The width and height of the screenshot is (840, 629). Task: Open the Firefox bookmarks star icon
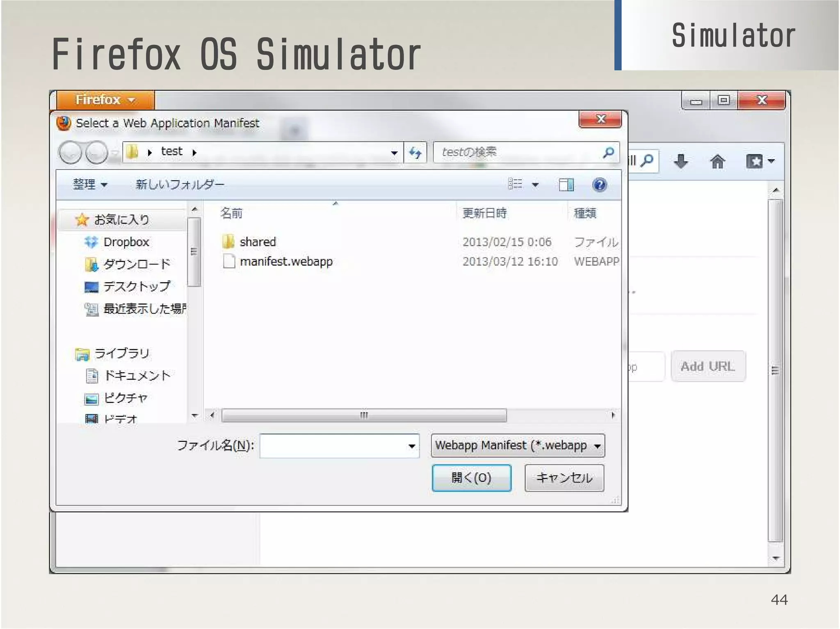click(x=755, y=161)
